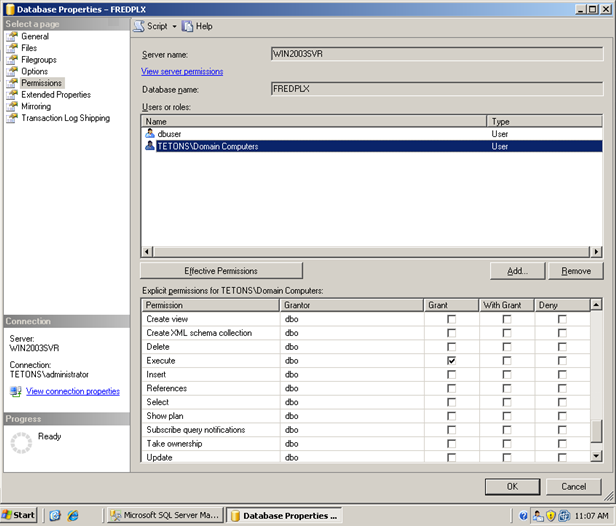Click the Database Properties taskbar button
Image resolution: width=616 pixels, height=526 pixels.
click(284, 515)
